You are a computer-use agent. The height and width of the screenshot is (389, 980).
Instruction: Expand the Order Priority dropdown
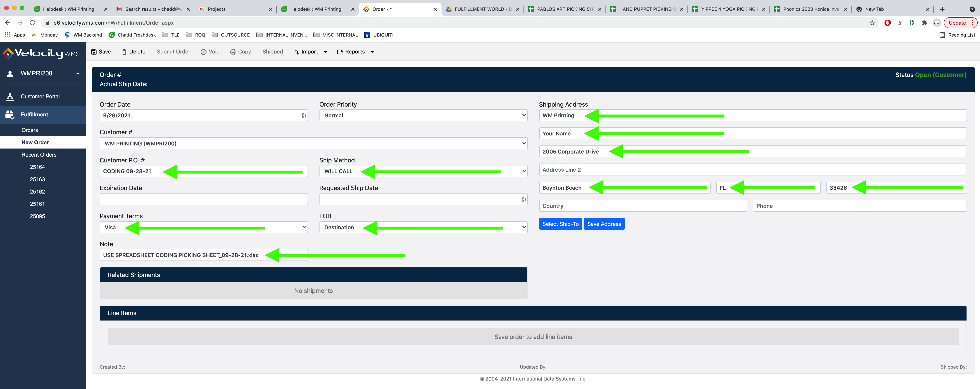coord(423,115)
